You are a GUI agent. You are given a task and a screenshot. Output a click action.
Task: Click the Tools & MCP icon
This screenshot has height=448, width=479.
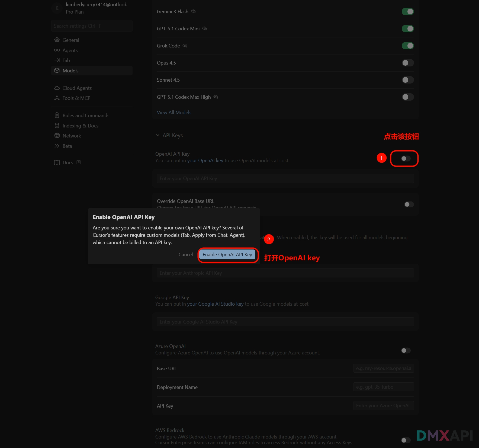(x=57, y=98)
